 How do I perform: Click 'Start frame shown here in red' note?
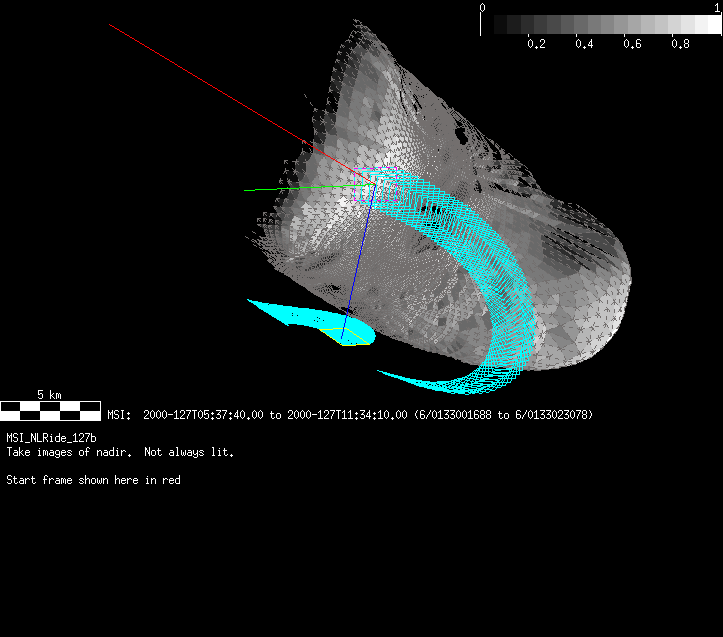[94, 480]
